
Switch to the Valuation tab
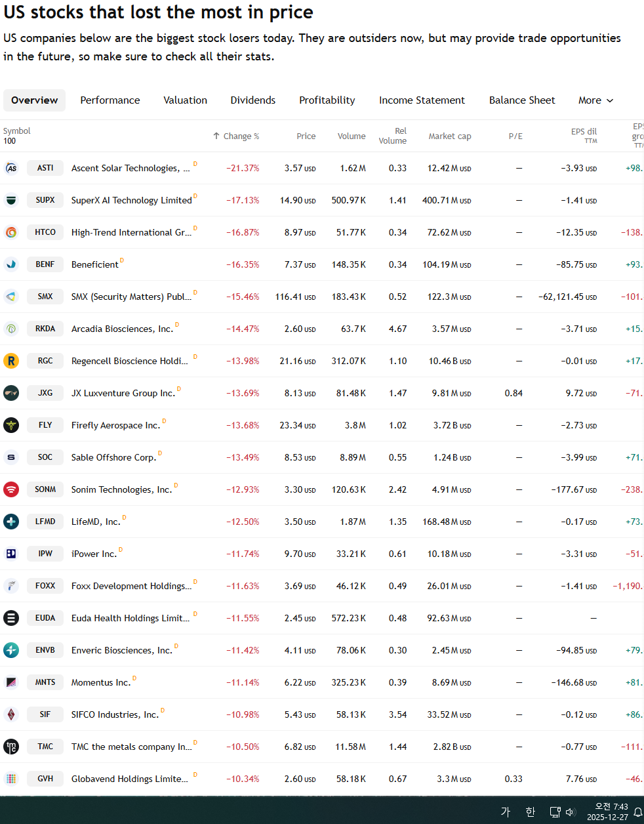coord(186,100)
